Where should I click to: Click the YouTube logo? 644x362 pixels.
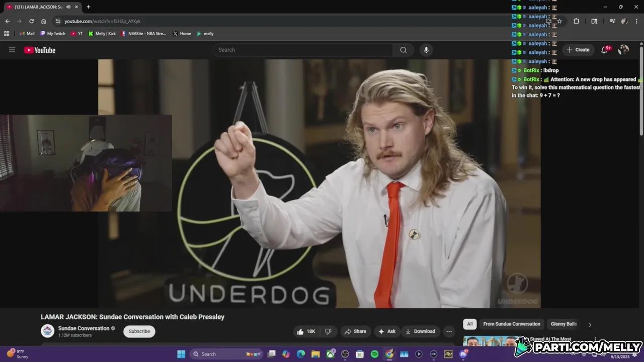(x=40, y=50)
